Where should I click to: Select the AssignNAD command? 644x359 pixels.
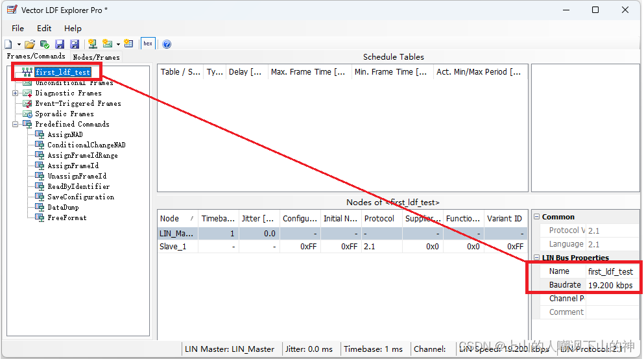[65, 134]
